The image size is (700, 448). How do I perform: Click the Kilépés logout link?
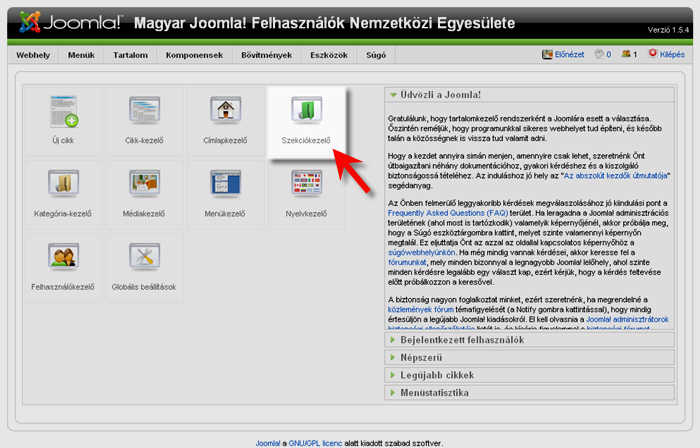click(x=672, y=54)
